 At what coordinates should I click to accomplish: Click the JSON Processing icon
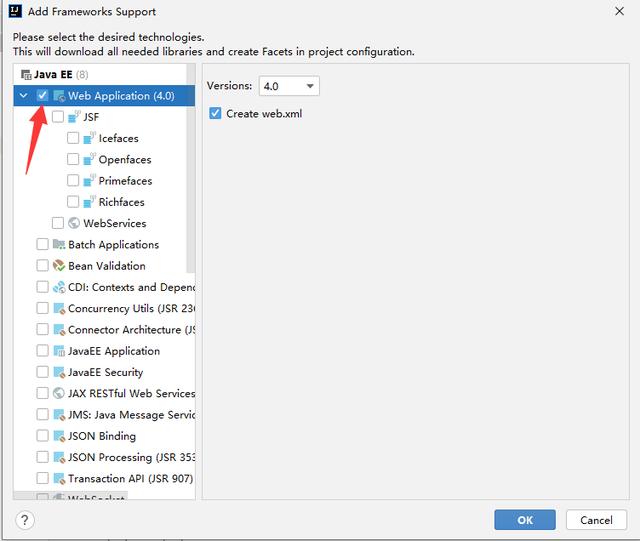(59, 457)
